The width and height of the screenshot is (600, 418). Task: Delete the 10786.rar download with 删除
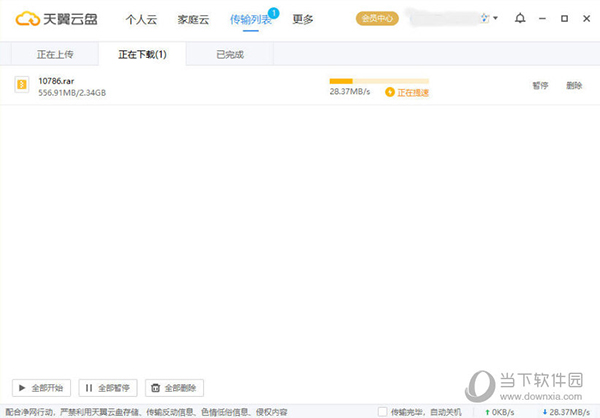click(574, 85)
